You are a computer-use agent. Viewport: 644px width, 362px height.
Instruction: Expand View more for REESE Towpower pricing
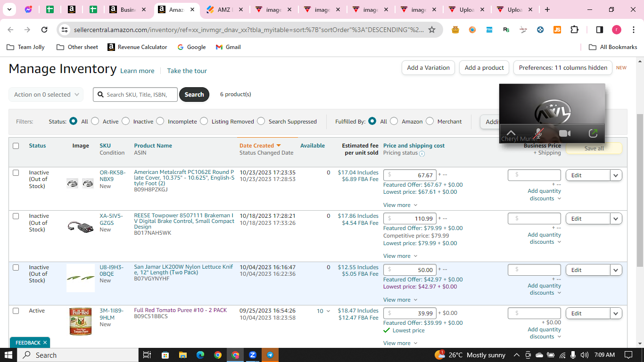pyautogui.click(x=400, y=256)
